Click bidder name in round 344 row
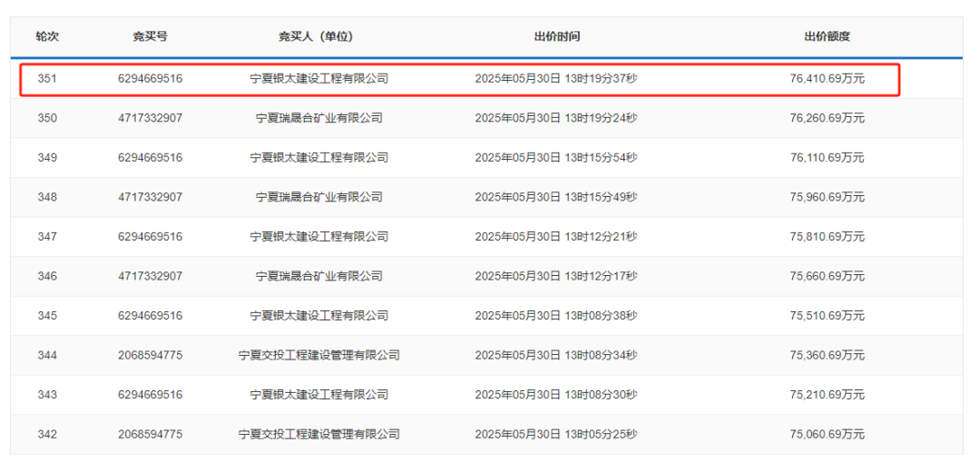This screenshot has height=462, width=980. [x=318, y=355]
